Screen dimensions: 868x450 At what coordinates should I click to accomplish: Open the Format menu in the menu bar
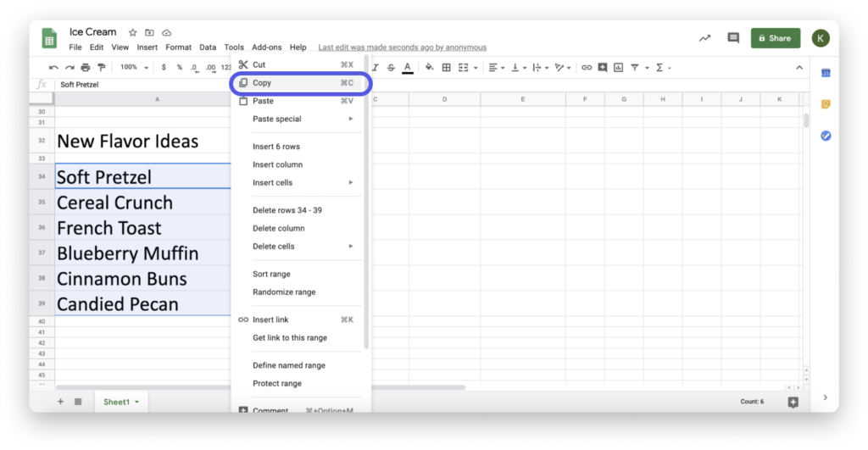[178, 47]
